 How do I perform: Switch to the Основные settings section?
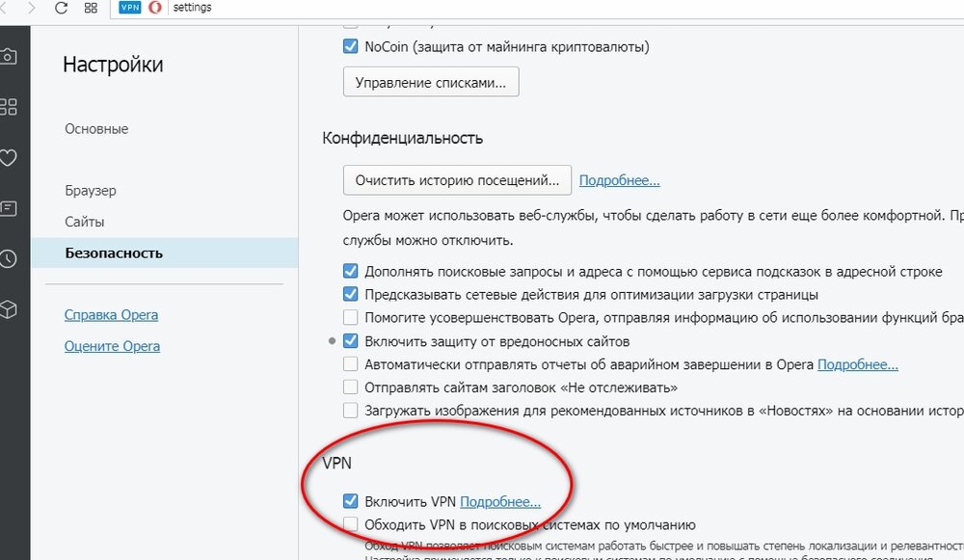point(94,128)
